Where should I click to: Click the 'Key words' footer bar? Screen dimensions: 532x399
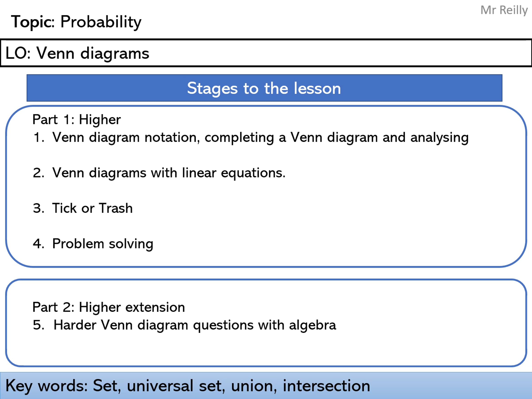[266, 385]
